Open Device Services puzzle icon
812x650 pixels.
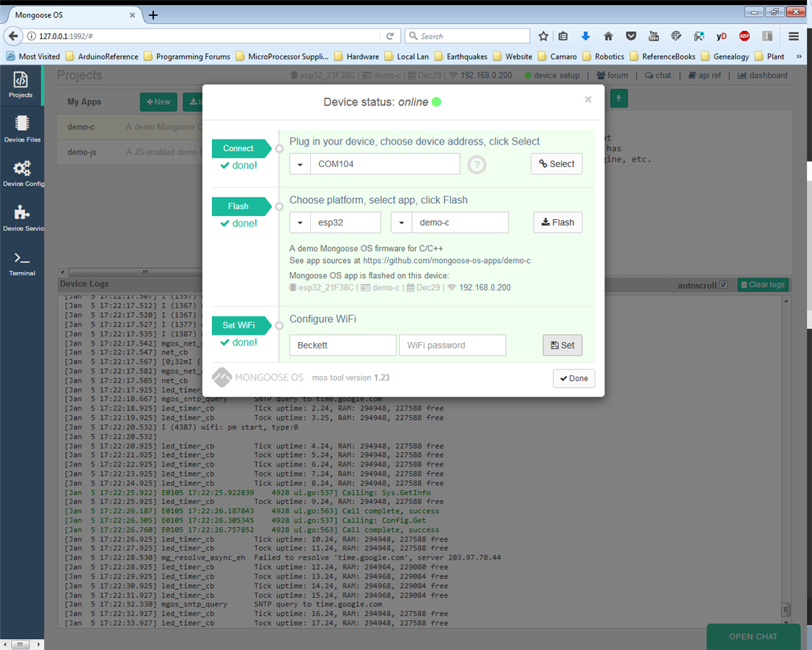(x=22, y=218)
